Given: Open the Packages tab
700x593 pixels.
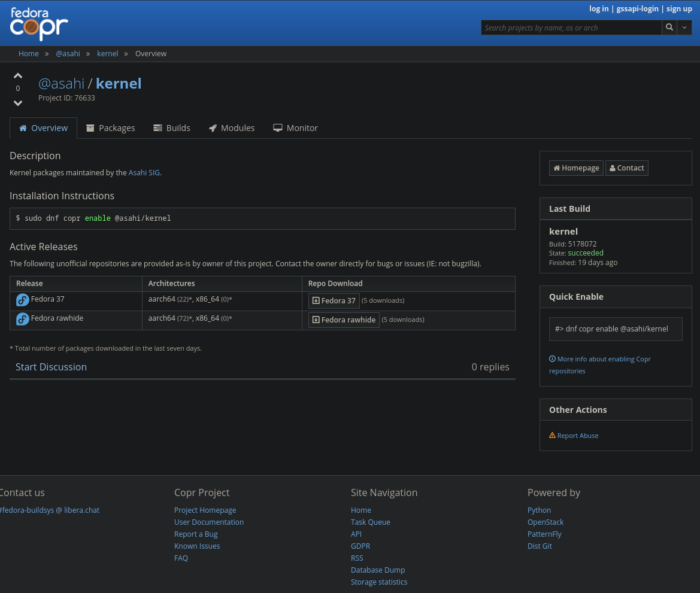Looking at the screenshot, I should pyautogui.click(x=111, y=128).
